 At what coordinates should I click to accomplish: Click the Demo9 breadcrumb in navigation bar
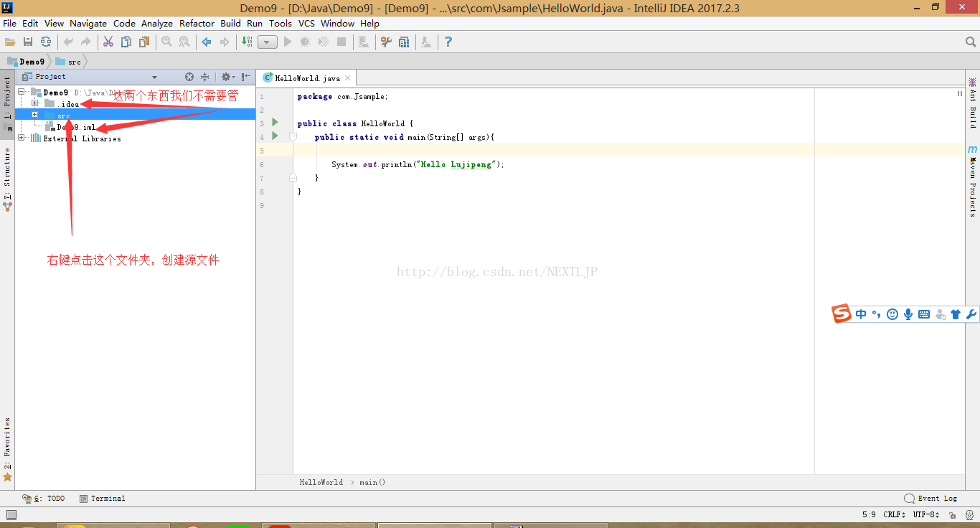click(27, 62)
